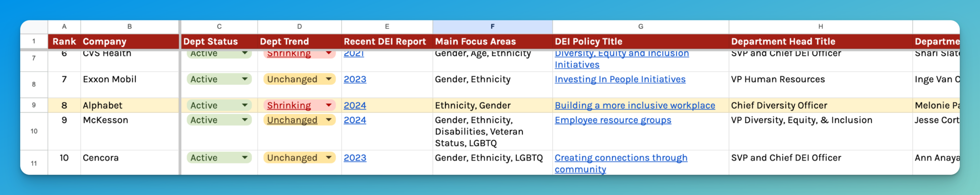Viewport: 980px width, 195px height.
Task: Open McKesson Dept Trend Unchanged dropdown
Action: tap(329, 120)
